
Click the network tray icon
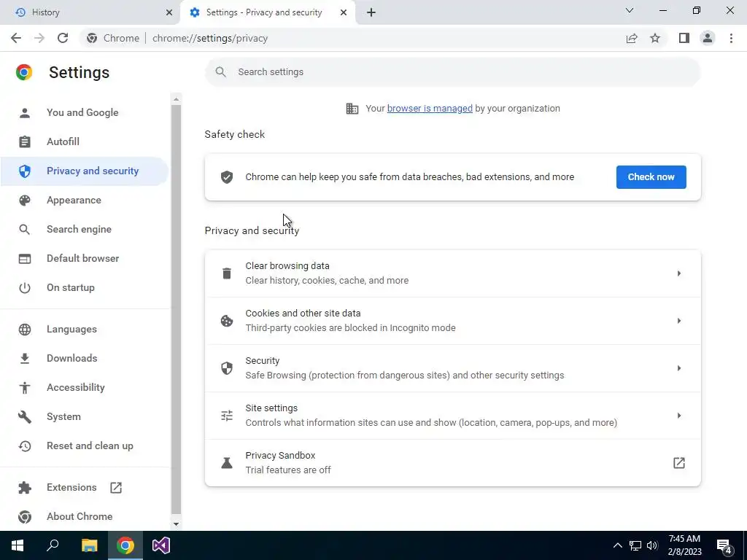pos(635,545)
